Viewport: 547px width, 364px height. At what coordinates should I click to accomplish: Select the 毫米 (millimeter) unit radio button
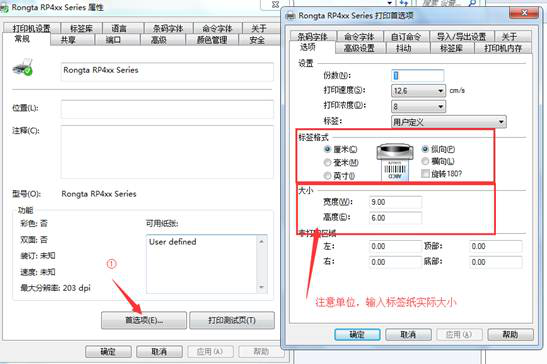(327, 163)
